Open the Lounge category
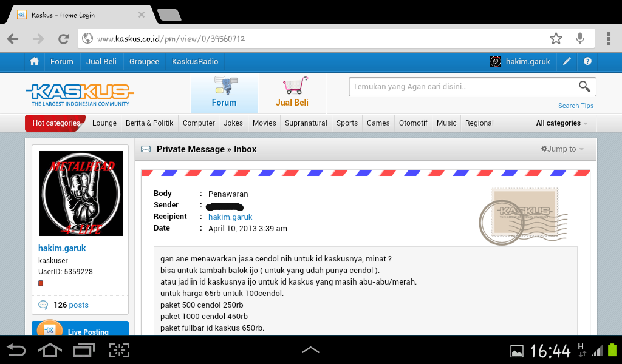The height and width of the screenshot is (364, 622). [x=104, y=123]
